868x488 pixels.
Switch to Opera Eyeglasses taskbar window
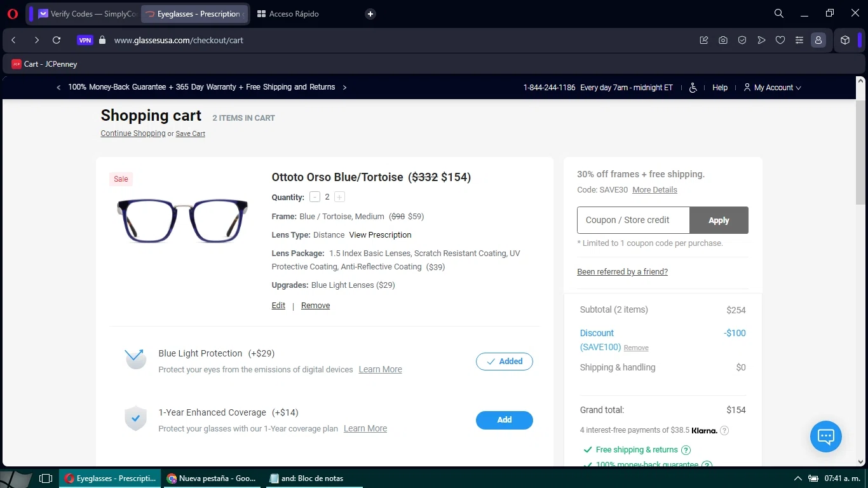[111, 478]
